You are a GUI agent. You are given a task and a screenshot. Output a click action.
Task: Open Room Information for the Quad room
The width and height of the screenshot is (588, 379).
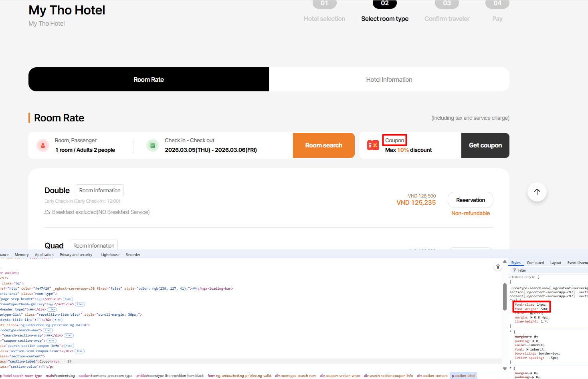(x=94, y=246)
